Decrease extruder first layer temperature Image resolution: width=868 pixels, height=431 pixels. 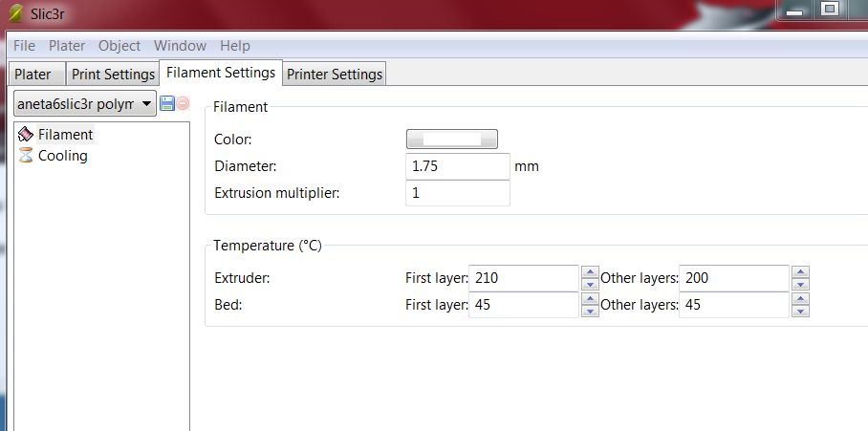590,284
